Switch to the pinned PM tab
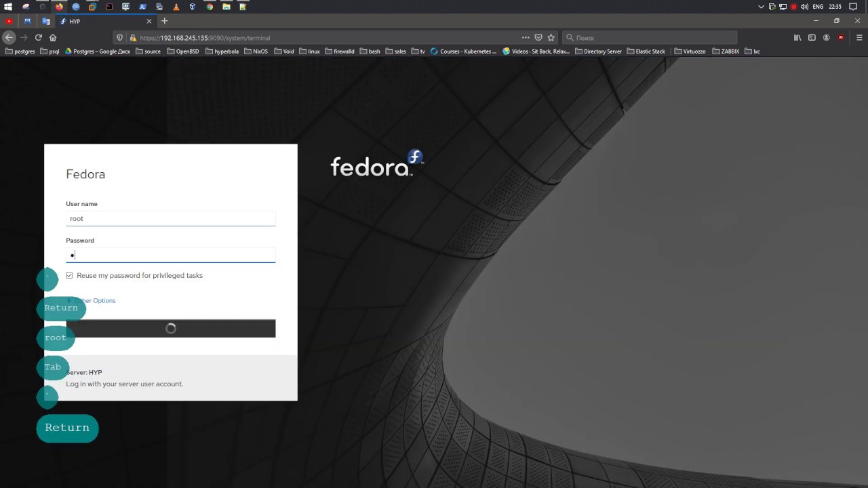 tap(27, 21)
